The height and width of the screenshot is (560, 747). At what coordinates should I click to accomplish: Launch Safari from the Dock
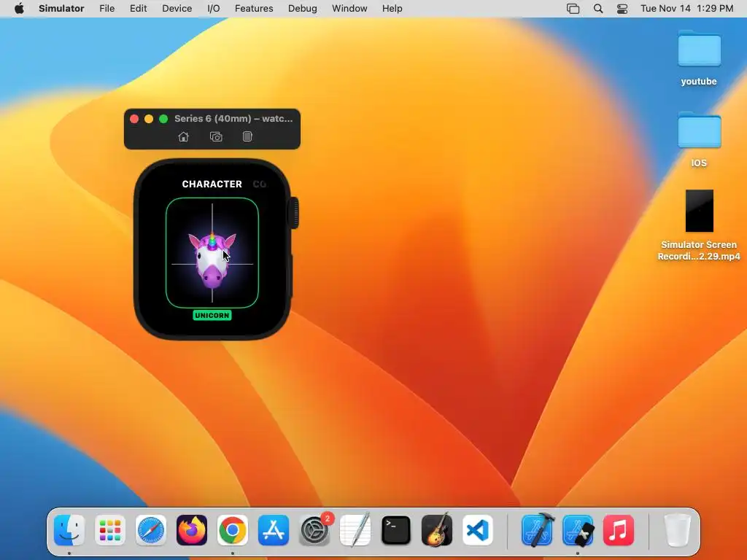click(151, 530)
